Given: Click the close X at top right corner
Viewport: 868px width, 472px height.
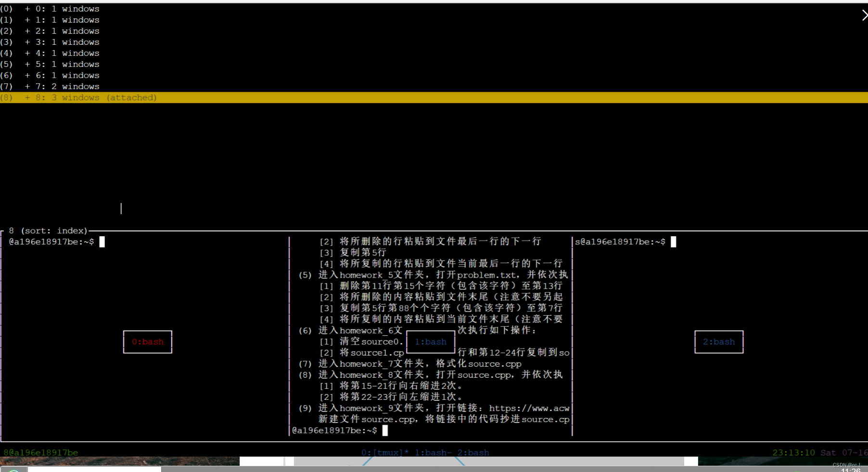Looking at the screenshot, I should click(864, 15).
